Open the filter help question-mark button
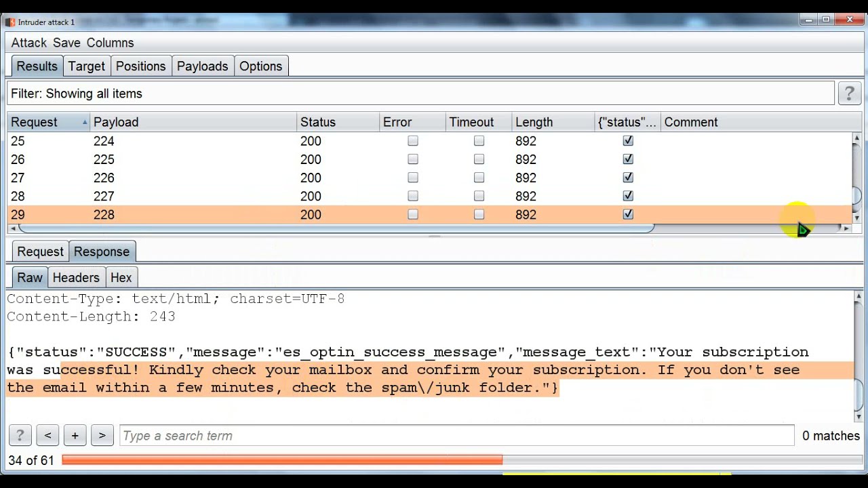The width and height of the screenshot is (868, 488). (x=849, y=94)
